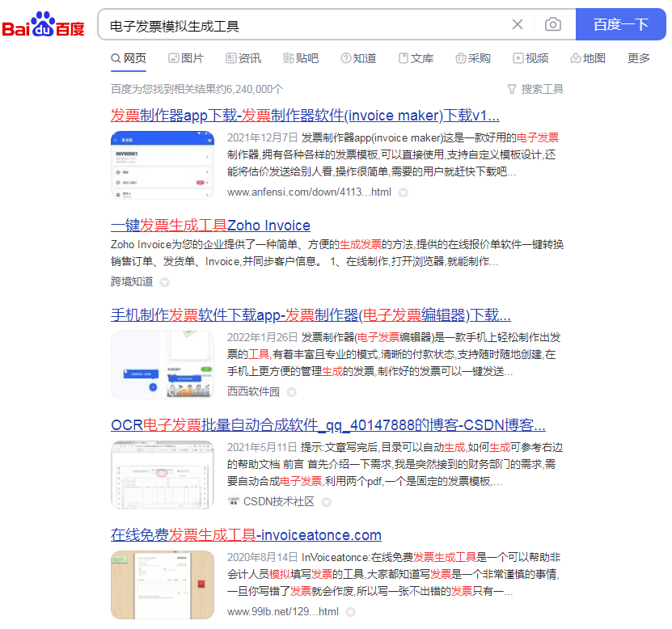Open the 一键发票生成工具Zoho Invoice link
The image size is (672, 629).
pos(210,225)
